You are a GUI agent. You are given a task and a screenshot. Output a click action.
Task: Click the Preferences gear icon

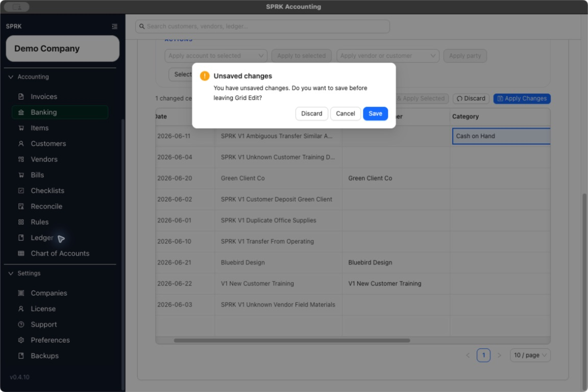(21, 340)
